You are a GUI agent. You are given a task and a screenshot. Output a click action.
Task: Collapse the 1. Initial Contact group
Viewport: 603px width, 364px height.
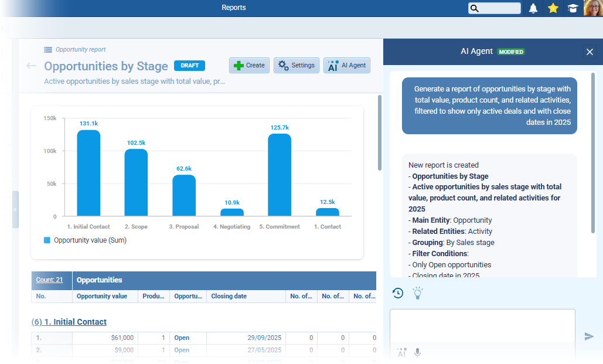tap(69, 322)
